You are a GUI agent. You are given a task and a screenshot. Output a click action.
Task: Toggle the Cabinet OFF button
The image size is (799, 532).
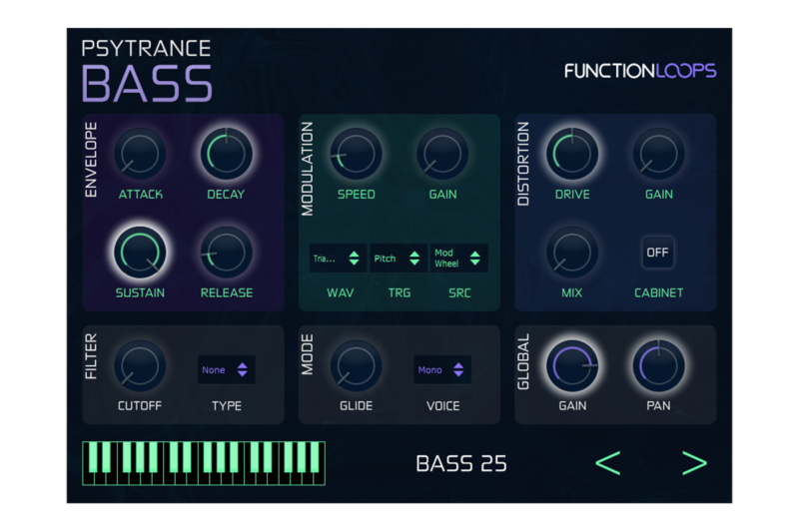[657, 253]
